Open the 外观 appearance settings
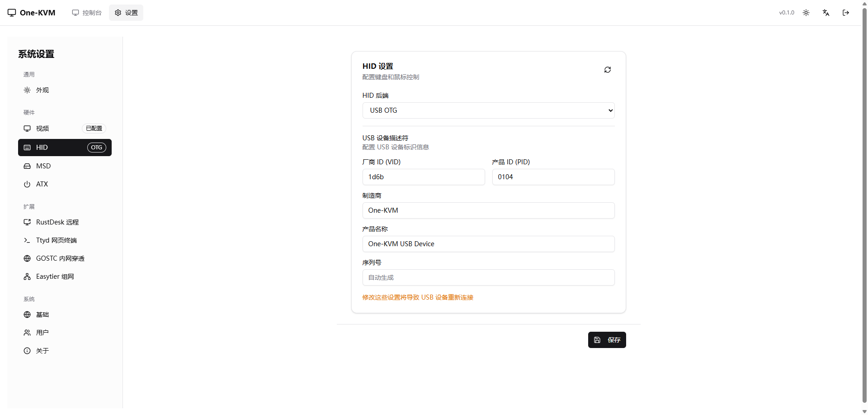868x415 pixels. pos(42,90)
